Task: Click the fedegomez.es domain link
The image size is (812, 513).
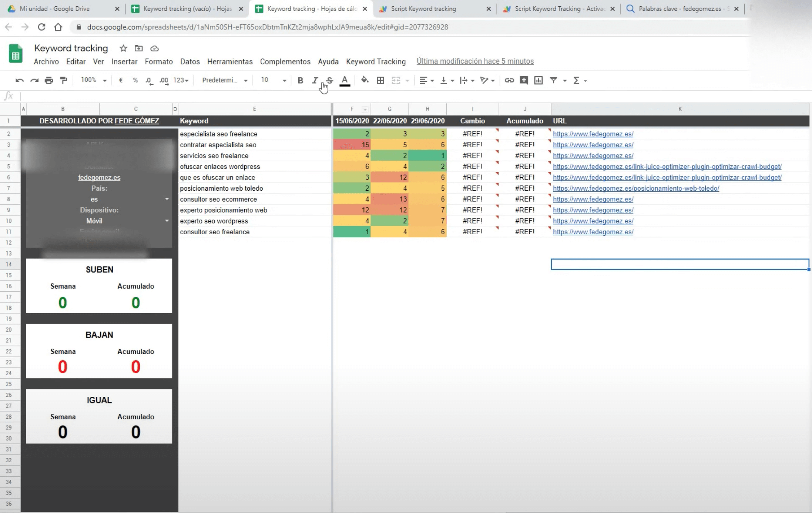Action: click(99, 177)
